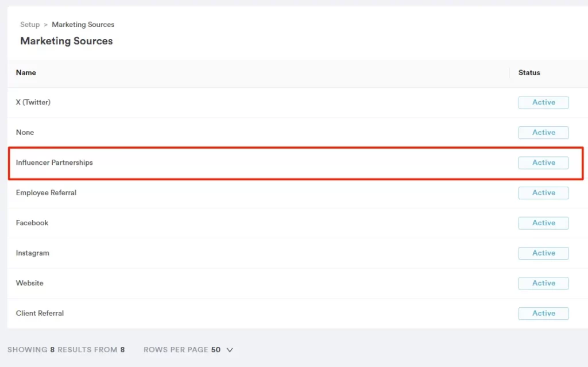Click Active button for Website
Screen dimensions: 588x367
pyautogui.click(x=543, y=283)
